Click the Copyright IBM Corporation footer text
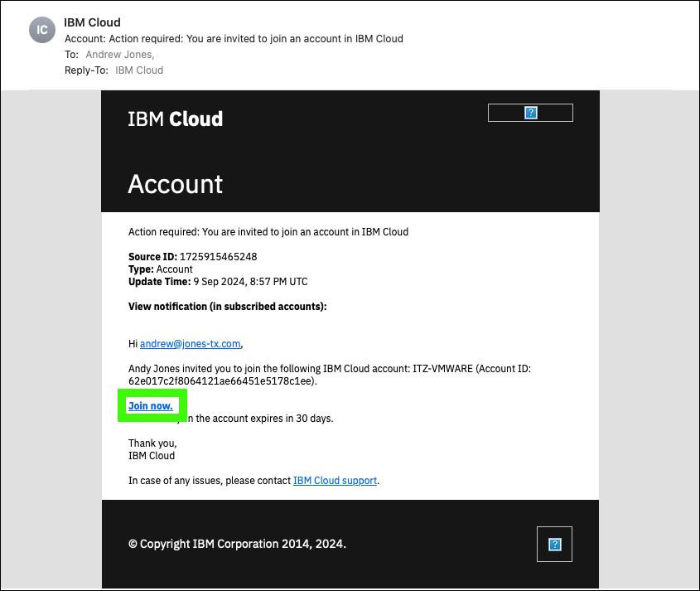 click(237, 544)
